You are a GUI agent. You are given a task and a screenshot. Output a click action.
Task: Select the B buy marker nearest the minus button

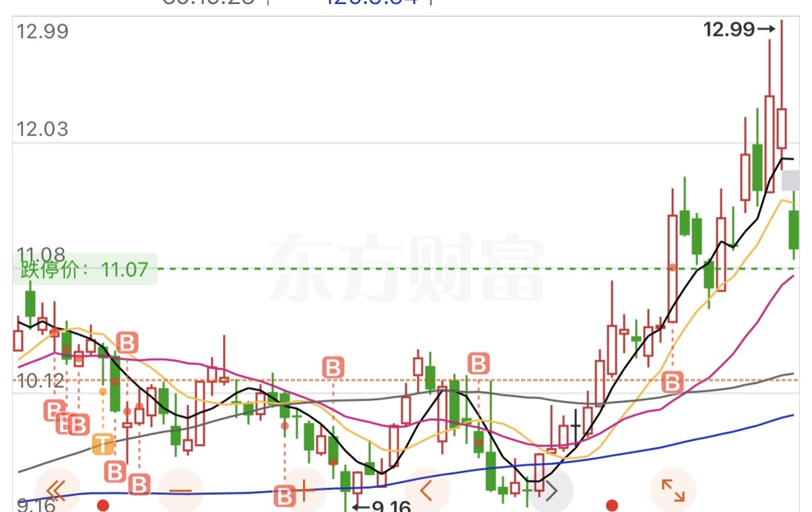click(139, 484)
